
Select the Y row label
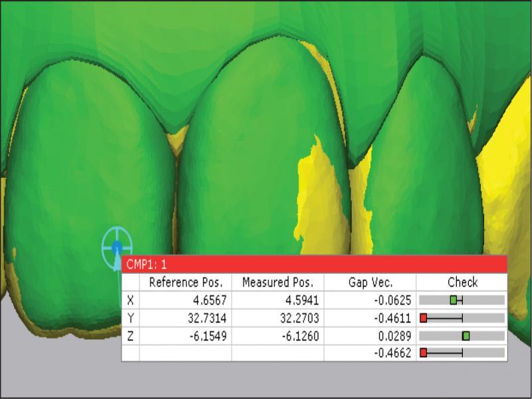(130, 318)
